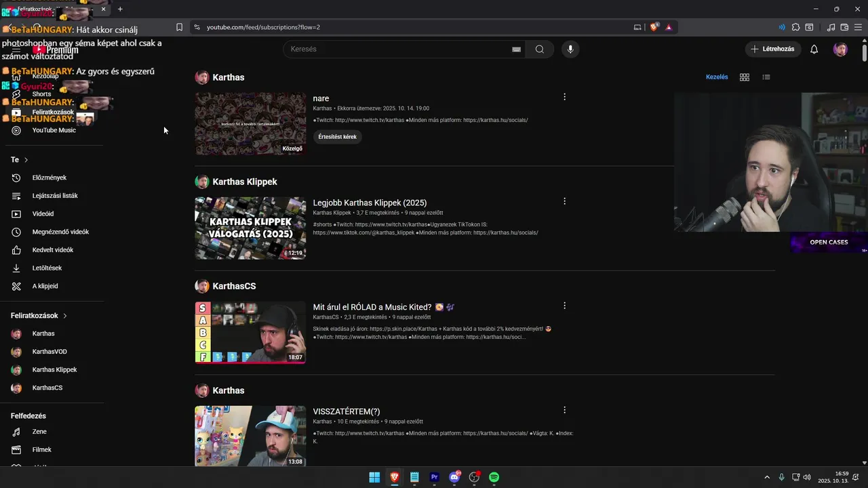Click the Kezelés manage link

(717, 77)
